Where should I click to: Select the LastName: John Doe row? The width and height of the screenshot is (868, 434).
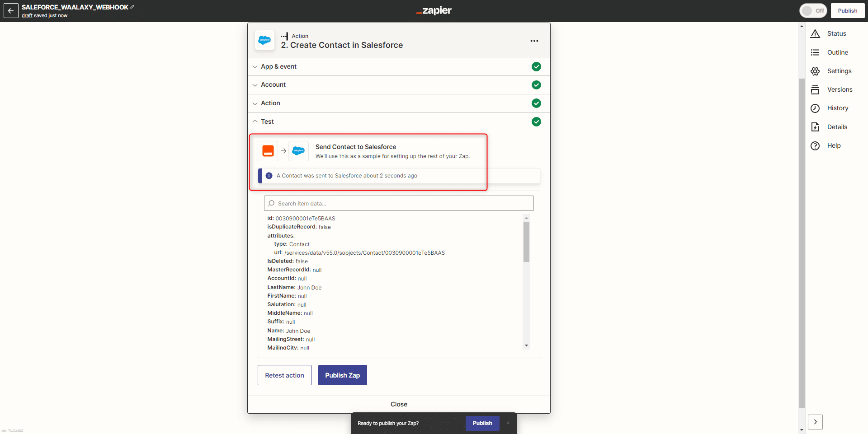click(294, 287)
